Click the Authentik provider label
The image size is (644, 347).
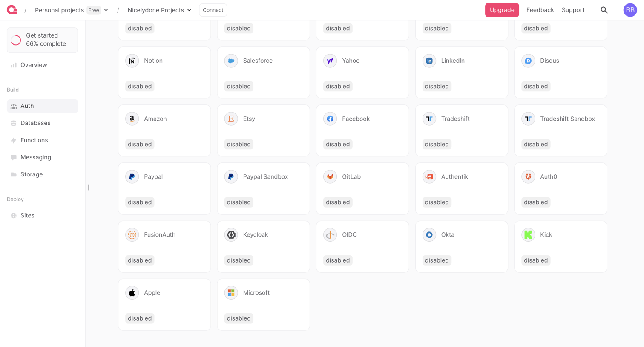pyautogui.click(x=454, y=176)
